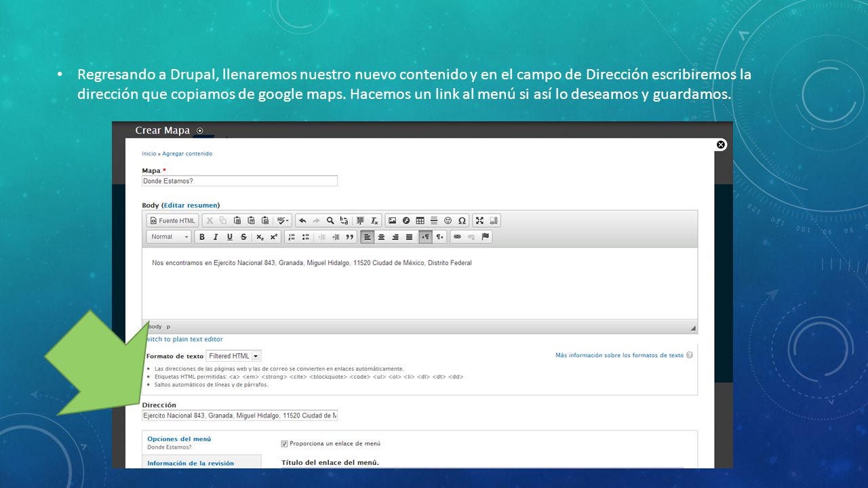The width and height of the screenshot is (868, 488).
Task: Click inside the Body editor text area
Action: click(x=420, y=283)
